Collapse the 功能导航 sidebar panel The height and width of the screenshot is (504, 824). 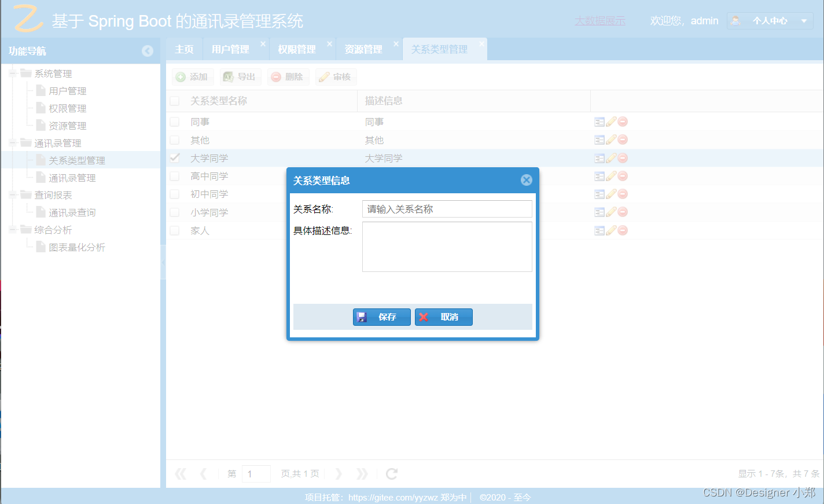[148, 51]
